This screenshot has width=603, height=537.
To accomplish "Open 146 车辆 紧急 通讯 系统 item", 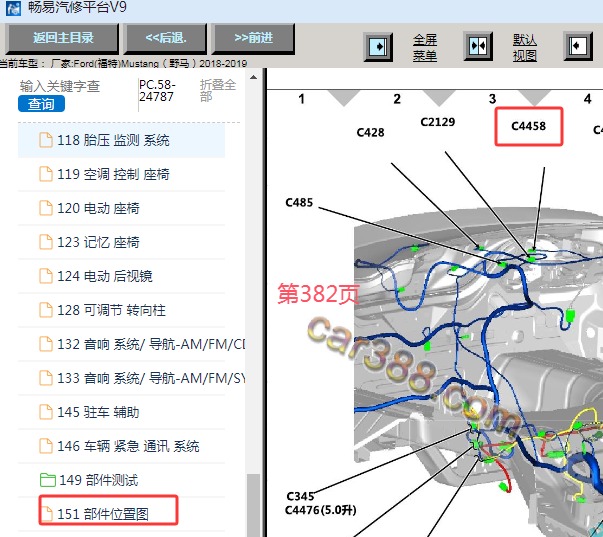I will tap(122, 446).
